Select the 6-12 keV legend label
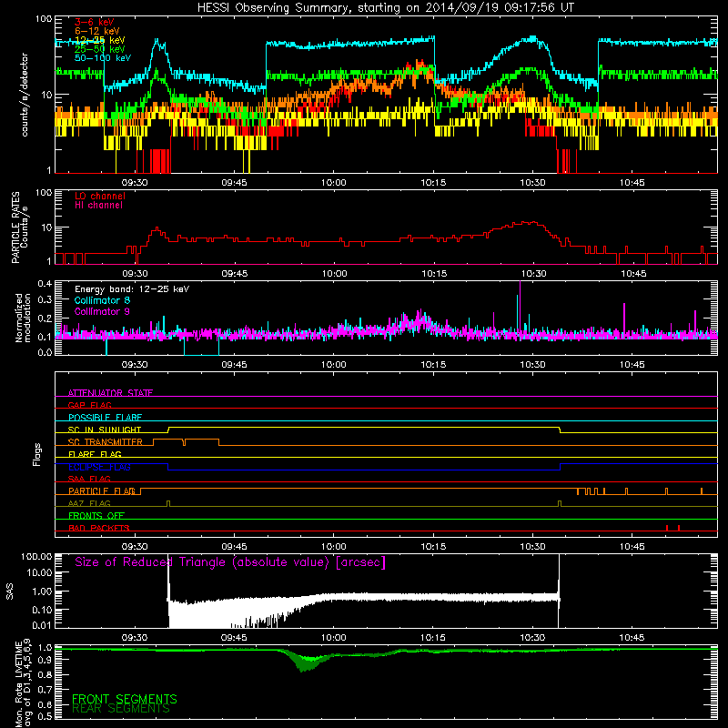Image resolution: width=728 pixels, height=728 pixels. point(97,31)
